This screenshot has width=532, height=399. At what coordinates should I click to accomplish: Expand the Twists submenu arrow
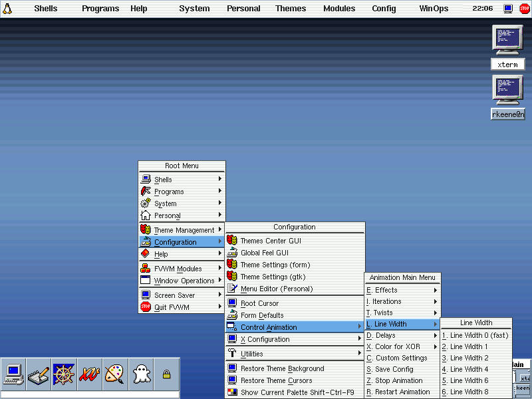pyautogui.click(x=436, y=313)
